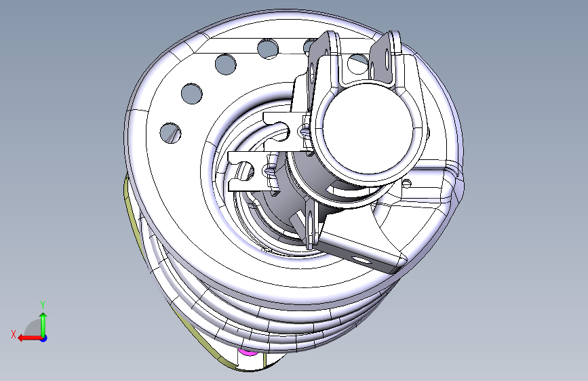Viewport: 588px width, 381px height.
Task: Click the green Y axis arrow of triad
Action: tap(43, 324)
